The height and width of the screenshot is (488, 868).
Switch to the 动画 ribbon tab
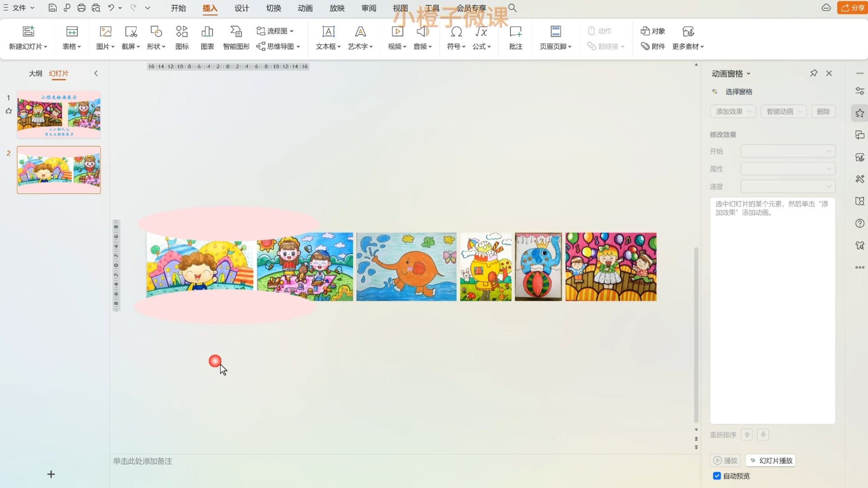click(x=305, y=8)
